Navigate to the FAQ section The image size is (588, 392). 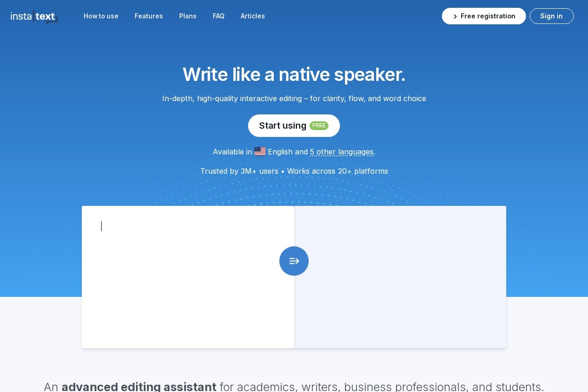pos(219,16)
